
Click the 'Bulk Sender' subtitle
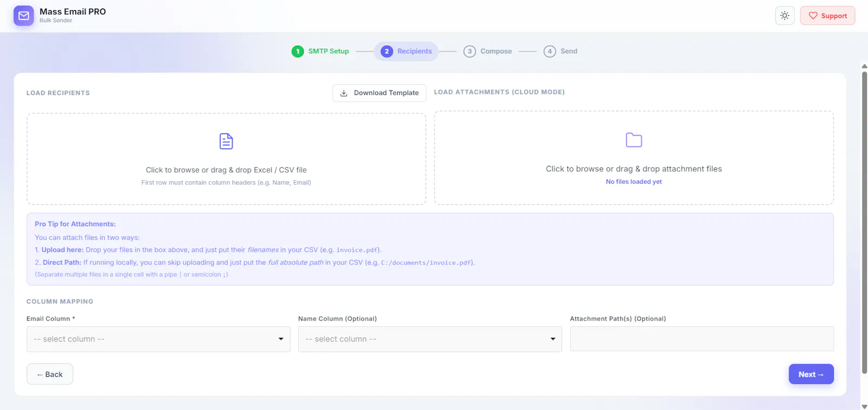point(56,21)
